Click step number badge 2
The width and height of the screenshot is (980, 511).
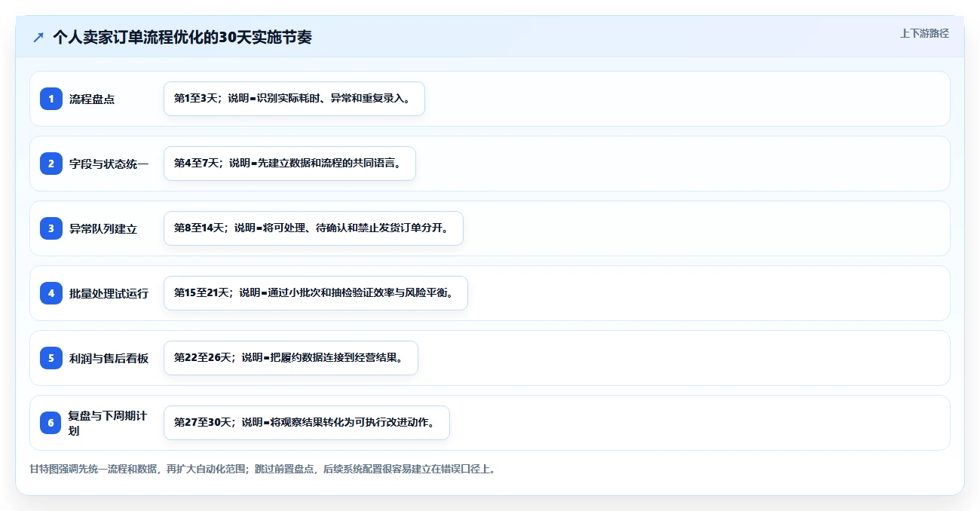point(51,164)
